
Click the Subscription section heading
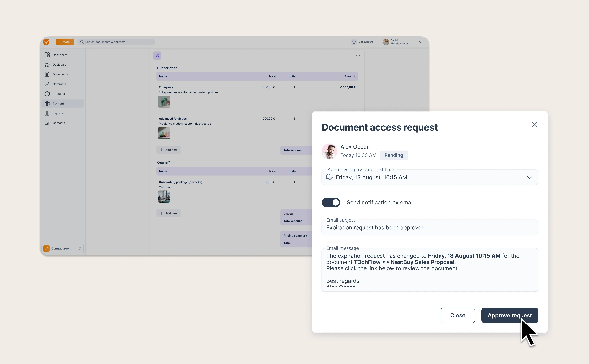click(x=167, y=68)
